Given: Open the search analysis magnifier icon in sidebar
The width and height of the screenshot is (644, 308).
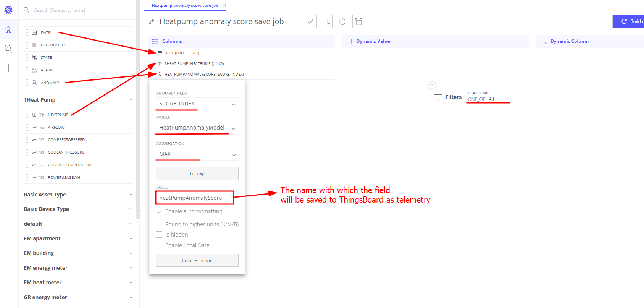Looking at the screenshot, I should pyautogui.click(x=8, y=49).
